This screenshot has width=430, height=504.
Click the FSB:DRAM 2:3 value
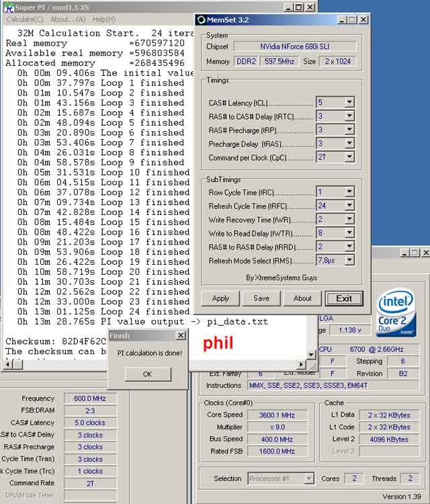pos(90,411)
